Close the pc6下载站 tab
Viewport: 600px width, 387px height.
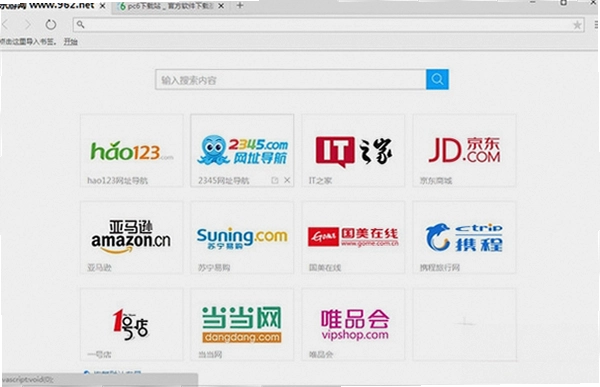[x=221, y=6]
